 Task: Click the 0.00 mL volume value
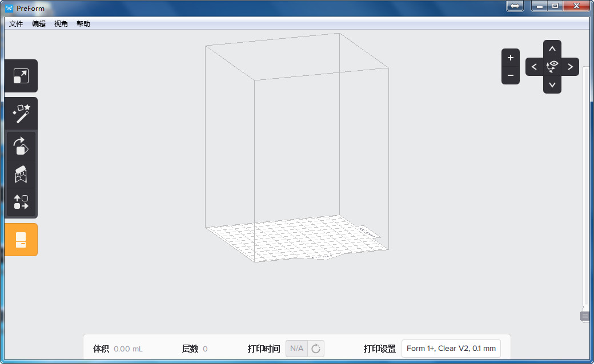tap(128, 349)
